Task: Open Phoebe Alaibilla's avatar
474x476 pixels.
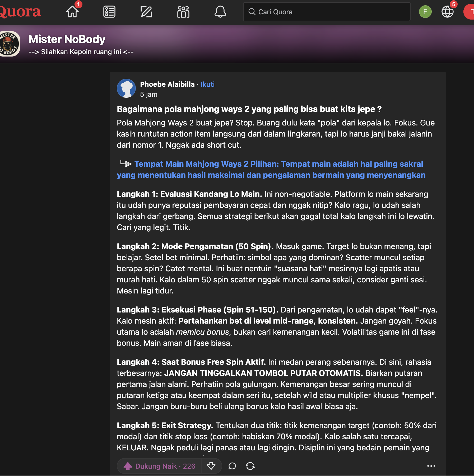Action: point(126,88)
